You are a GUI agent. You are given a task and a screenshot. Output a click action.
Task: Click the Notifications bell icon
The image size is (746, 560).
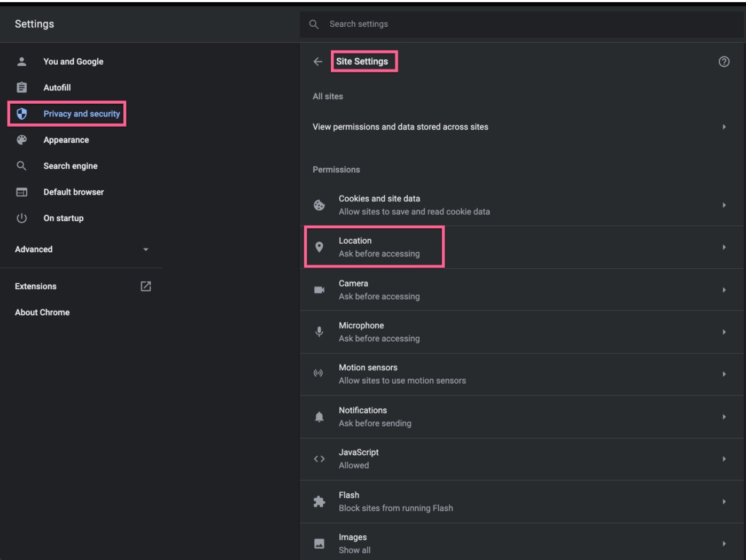[x=319, y=417]
